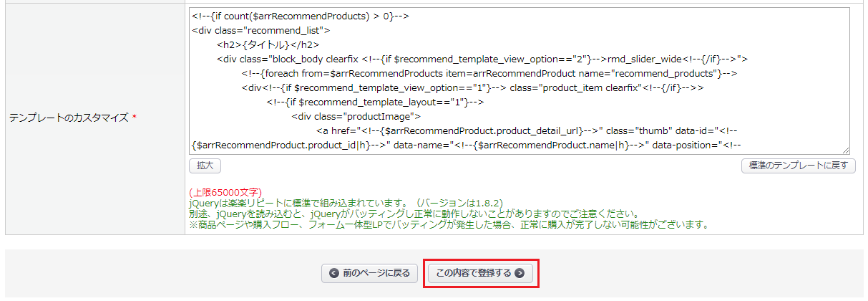Click the recommend_list div line in editor
868x301 pixels.
[260, 30]
